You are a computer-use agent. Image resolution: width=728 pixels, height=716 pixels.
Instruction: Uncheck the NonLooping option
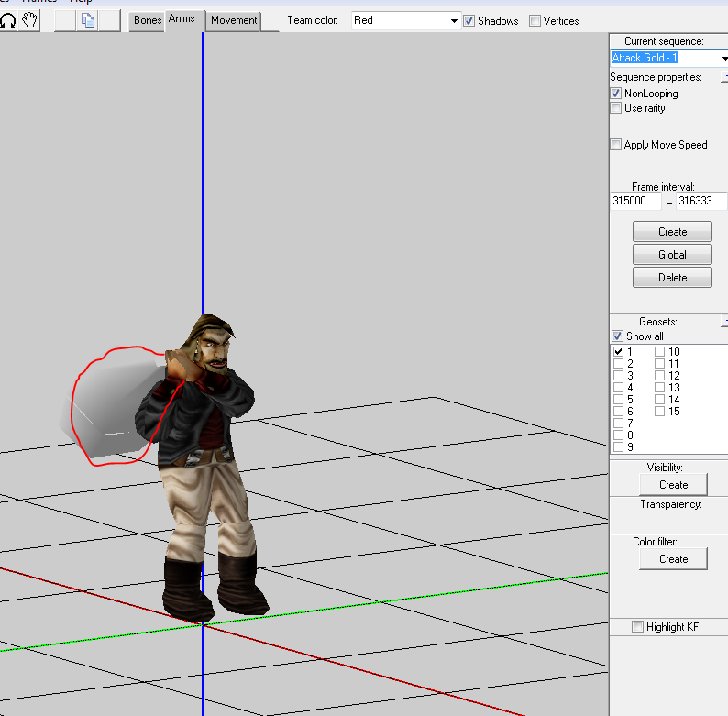[x=615, y=94]
